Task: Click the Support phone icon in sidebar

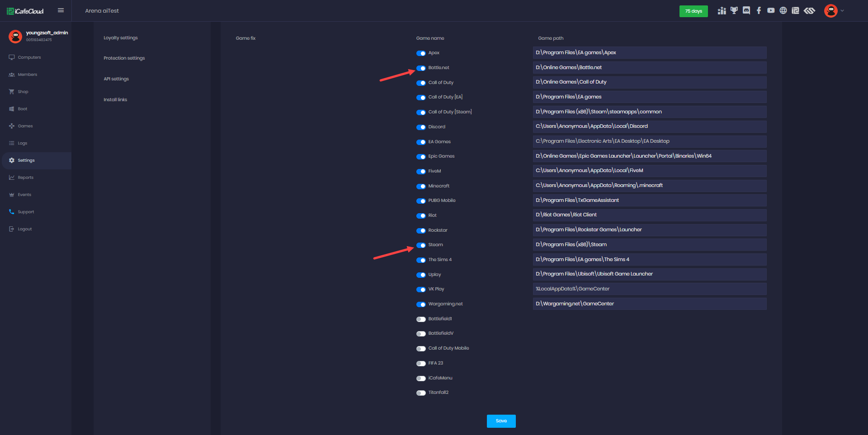Action: tap(12, 212)
